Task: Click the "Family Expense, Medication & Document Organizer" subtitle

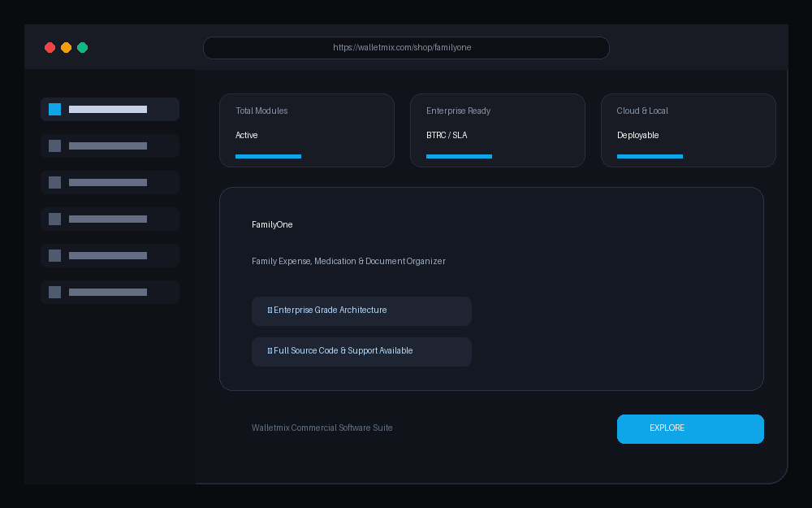Action: click(x=348, y=261)
